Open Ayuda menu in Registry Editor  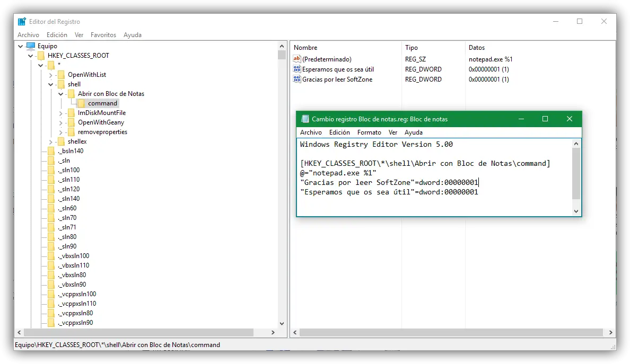(132, 35)
